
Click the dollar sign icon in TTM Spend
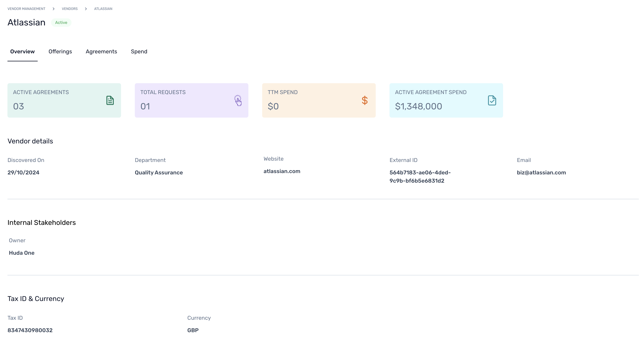(x=365, y=101)
